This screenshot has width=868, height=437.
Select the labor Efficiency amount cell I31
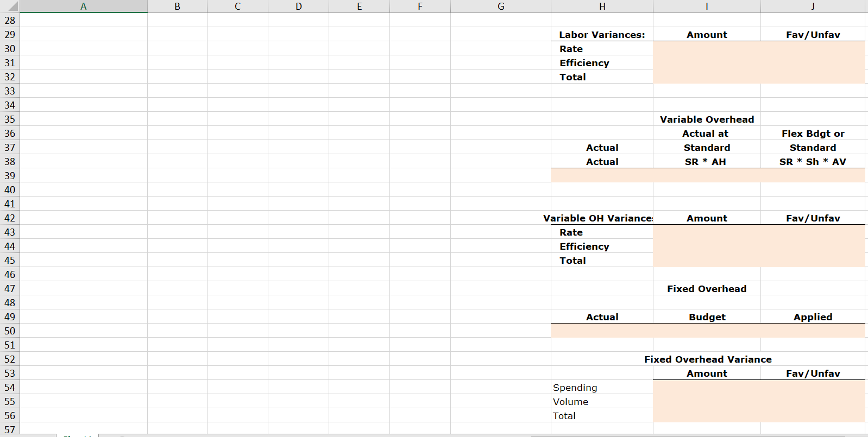click(x=707, y=63)
